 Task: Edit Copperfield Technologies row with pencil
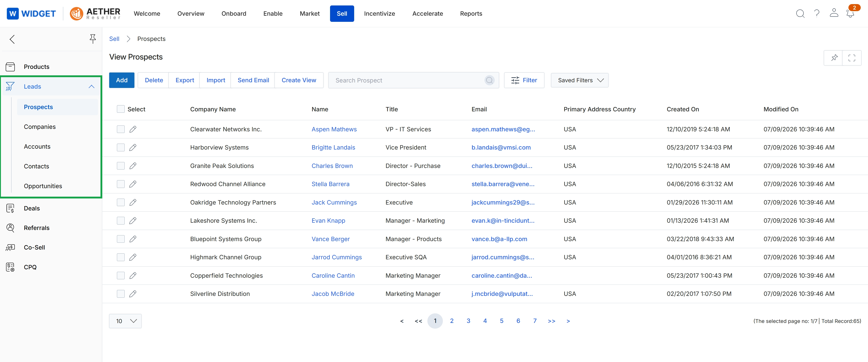[x=133, y=275]
